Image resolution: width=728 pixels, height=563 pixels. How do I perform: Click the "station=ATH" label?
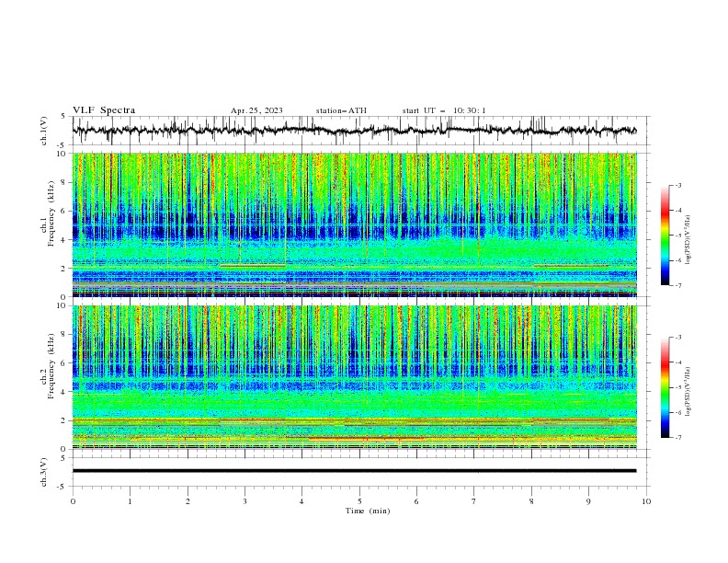tap(341, 110)
